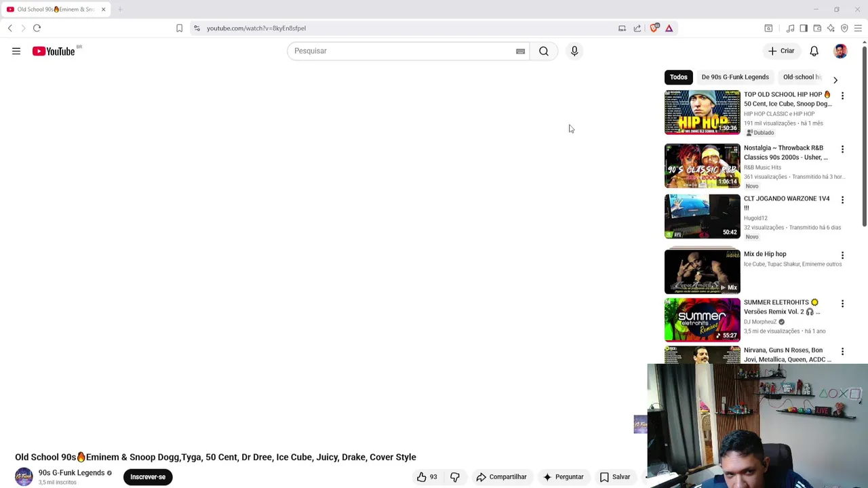Image resolution: width=868 pixels, height=488 pixels.
Task: Open the HIP HOP 1:50:36 thumbnail
Action: [703, 113]
